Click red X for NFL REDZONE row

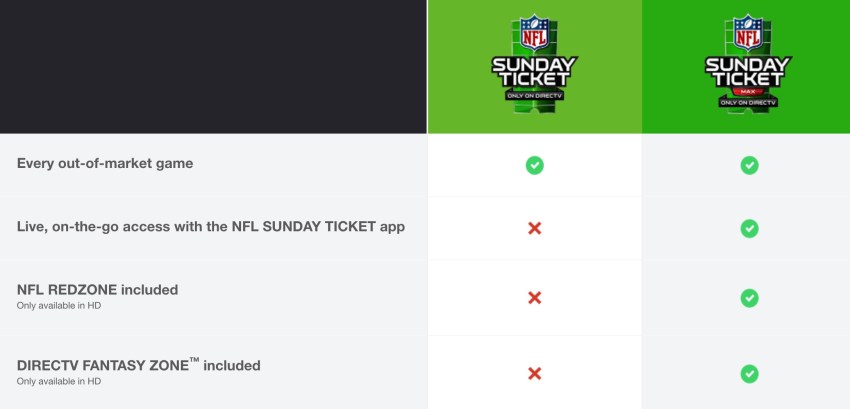pos(534,298)
